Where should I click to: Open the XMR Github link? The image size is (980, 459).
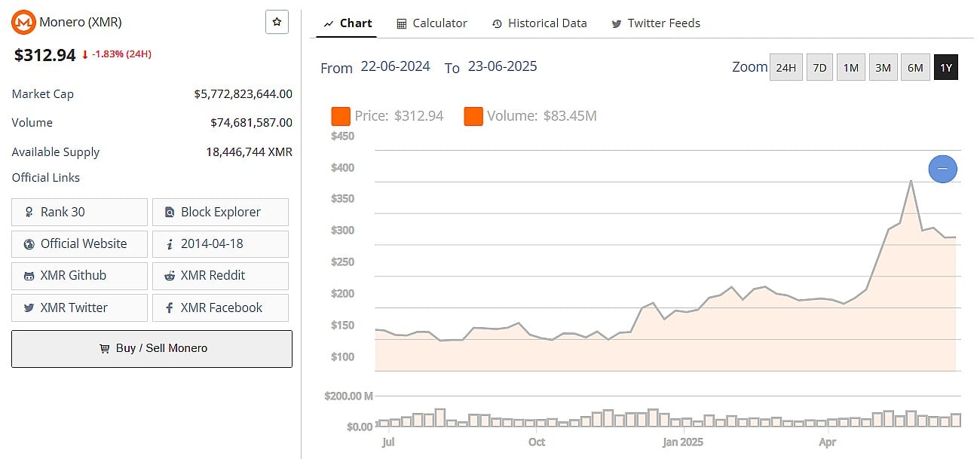79,275
